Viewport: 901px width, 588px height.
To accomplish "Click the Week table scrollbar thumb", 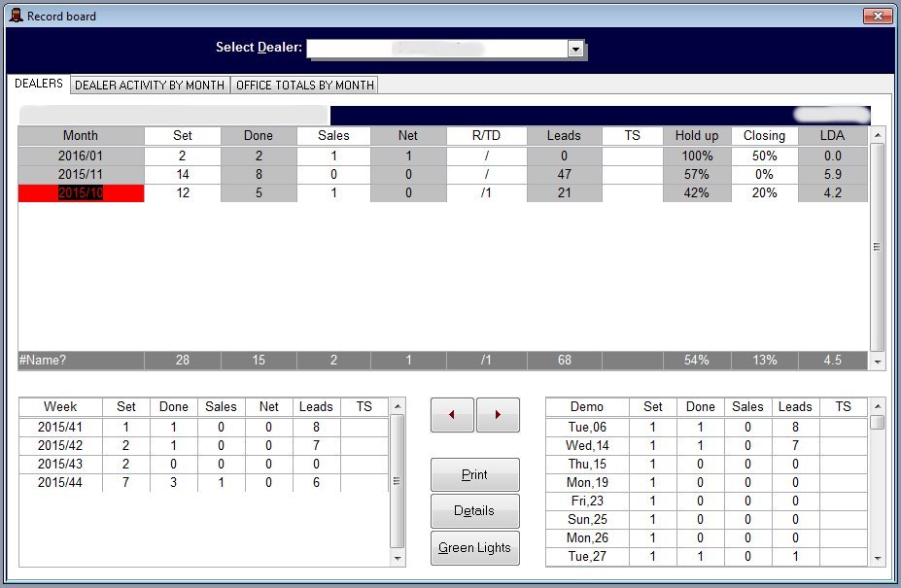I will point(398,481).
